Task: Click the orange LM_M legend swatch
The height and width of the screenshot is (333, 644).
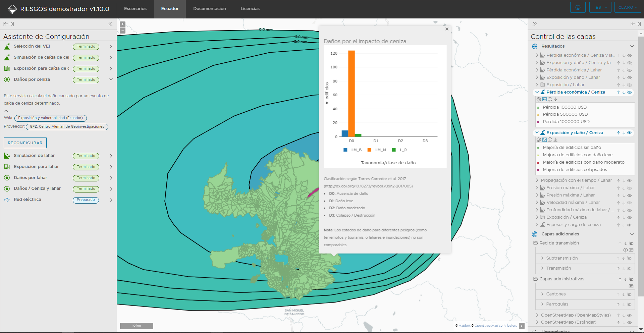Action: (369, 150)
